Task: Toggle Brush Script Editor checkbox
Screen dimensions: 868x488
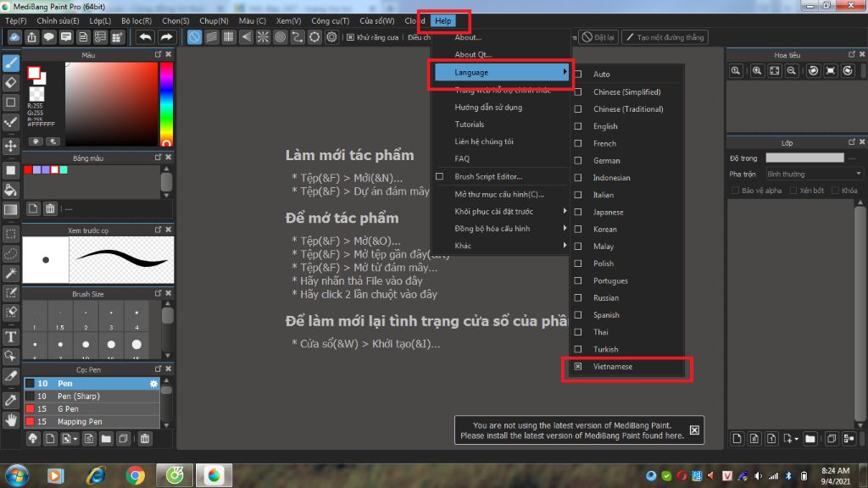Action: click(440, 176)
